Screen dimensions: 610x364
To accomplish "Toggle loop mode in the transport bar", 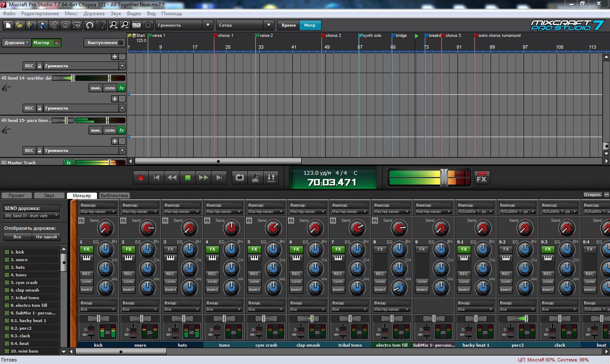I will (240, 178).
